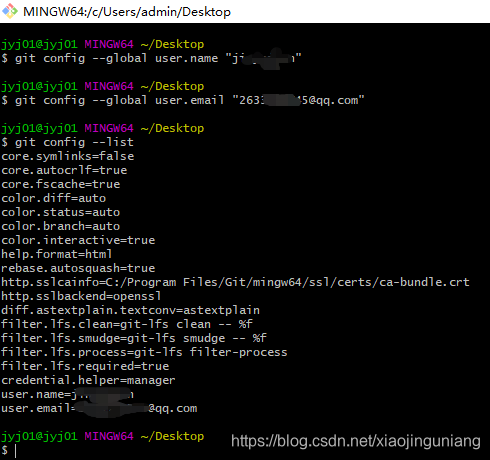Select the help.format=html line
Image resolution: width=490 pixels, height=460 pixels.
[x=57, y=254]
